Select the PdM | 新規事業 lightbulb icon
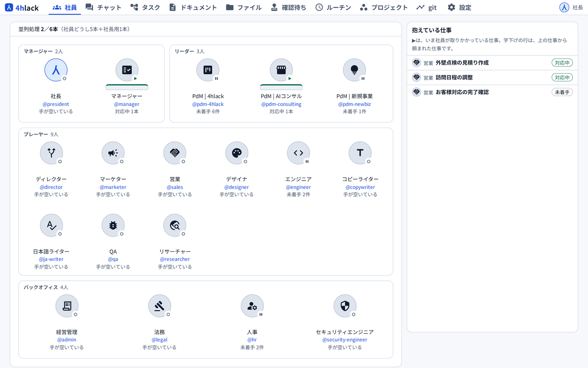This screenshot has height=368, width=588. coord(355,70)
